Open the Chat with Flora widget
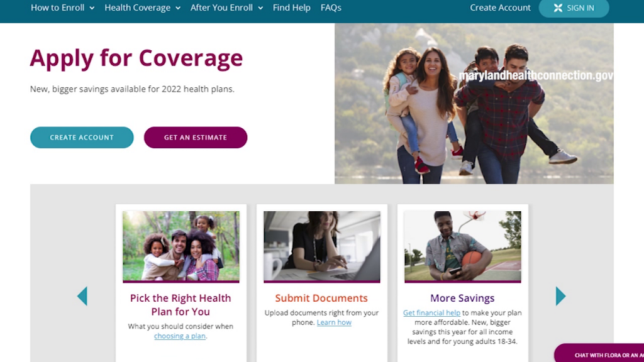This screenshot has width=644, height=362. pos(599,353)
